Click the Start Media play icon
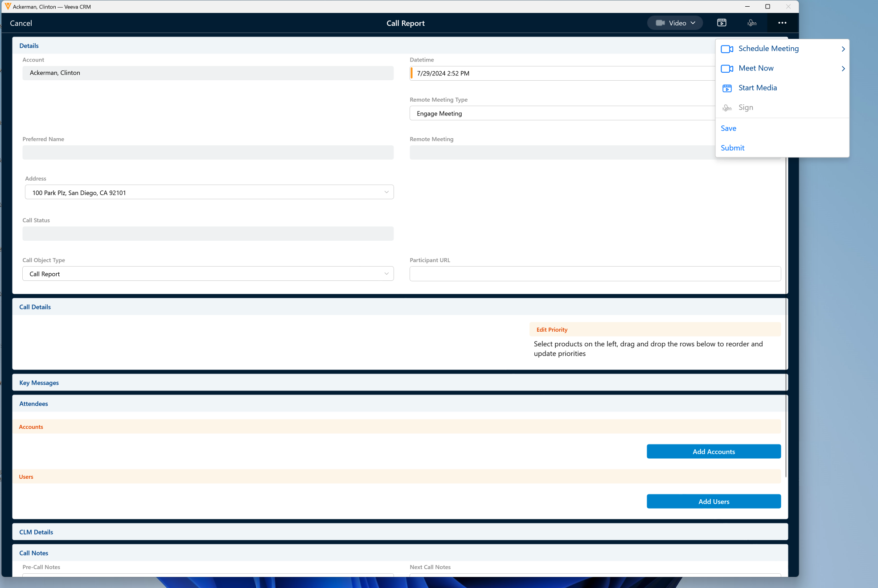Image resolution: width=878 pixels, height=588 pixels. click(727, 88)
